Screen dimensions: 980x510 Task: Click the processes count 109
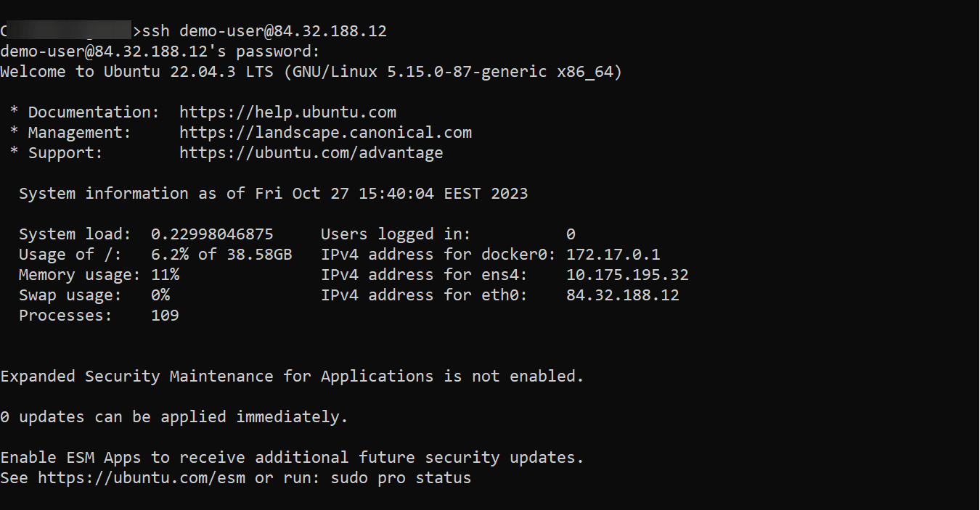165,316
